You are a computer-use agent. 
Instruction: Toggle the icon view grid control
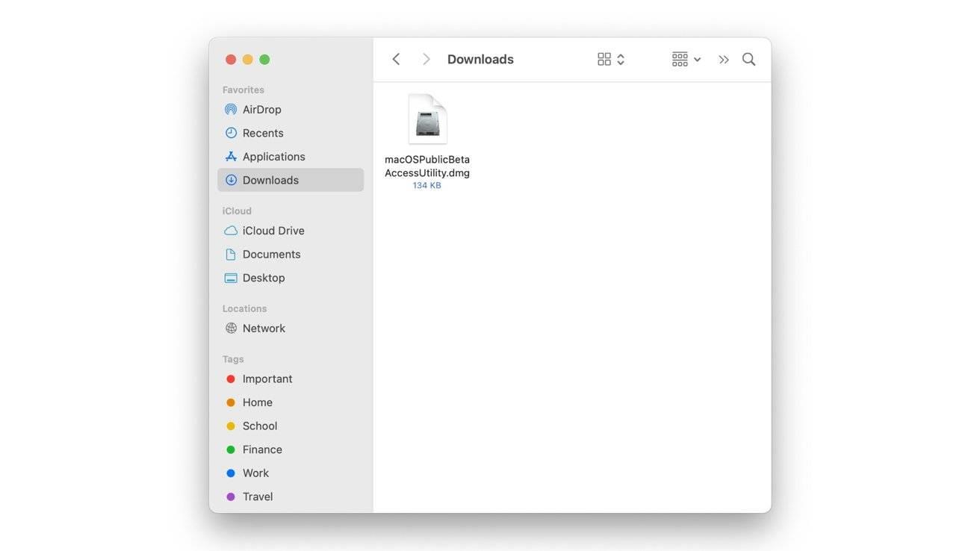604,58
